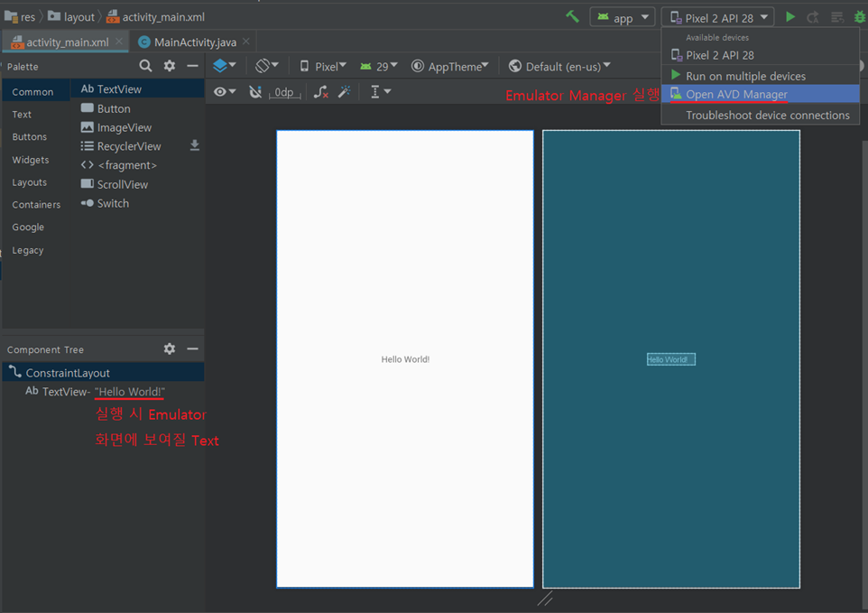The height and width of the screenshot is (613, 868).
Task: Clear all constraints icon
Action: pos(321,92)
